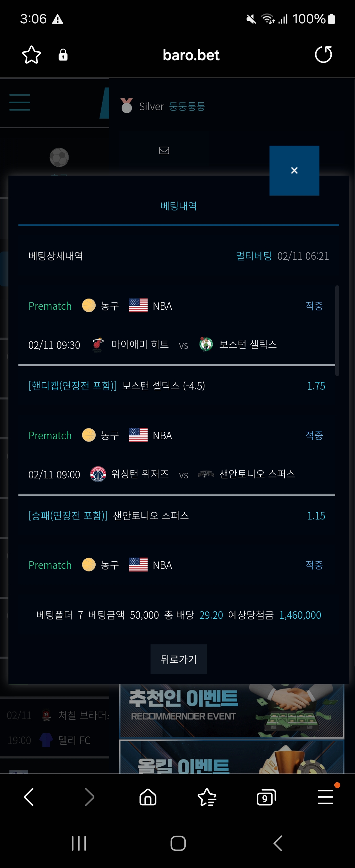Open the 추천인 이벤트 banner
The image size is (355, 868).
(232, 711)
